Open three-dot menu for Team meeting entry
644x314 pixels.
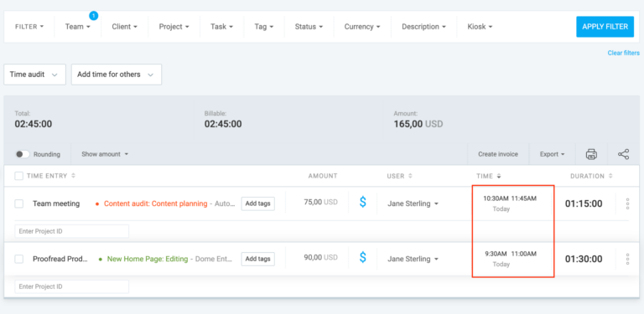[x=627, y=203]
